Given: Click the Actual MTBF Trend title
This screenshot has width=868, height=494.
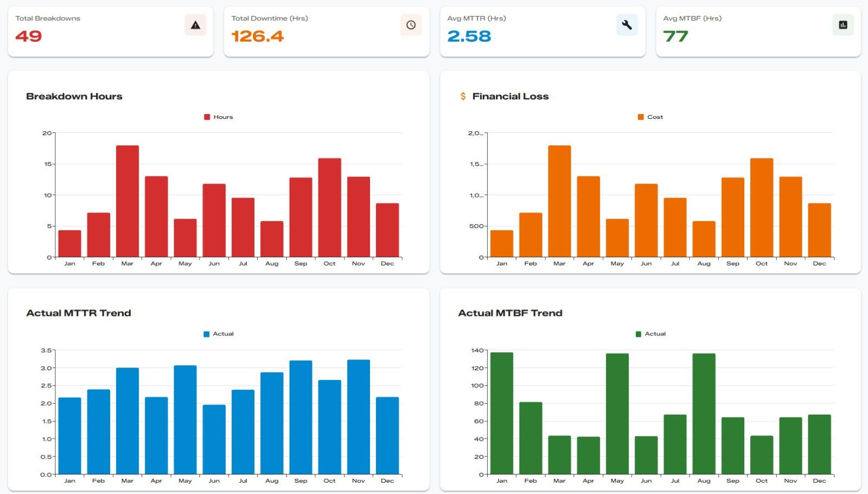Looking at the screenshot, I should tap(510, 313).
